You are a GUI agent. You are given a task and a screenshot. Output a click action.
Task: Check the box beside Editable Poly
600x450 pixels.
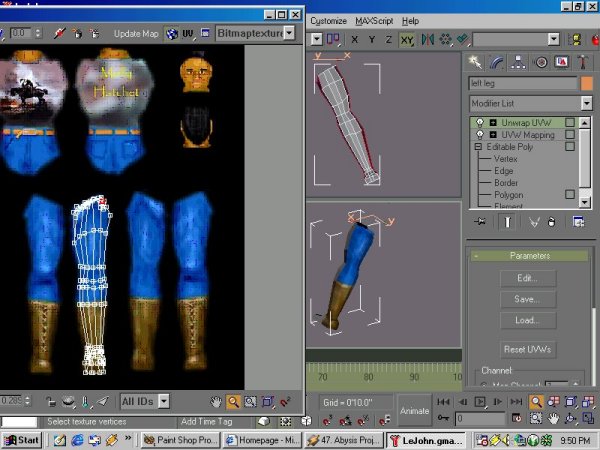pyautogui.click(x=570, y=146)
